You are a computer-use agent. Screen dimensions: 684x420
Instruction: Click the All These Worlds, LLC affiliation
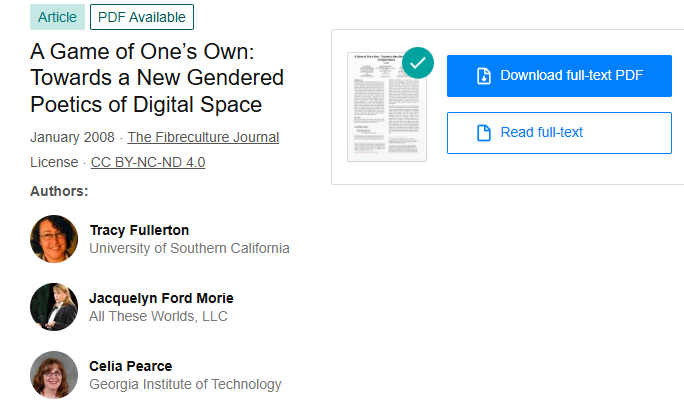click(x=158, y=316)
